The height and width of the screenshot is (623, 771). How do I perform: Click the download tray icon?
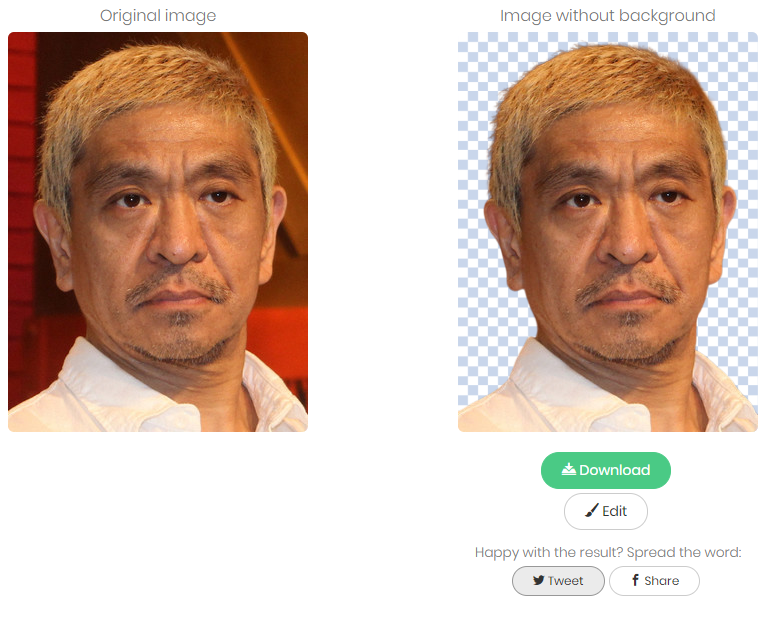click(x=568, y=469)
